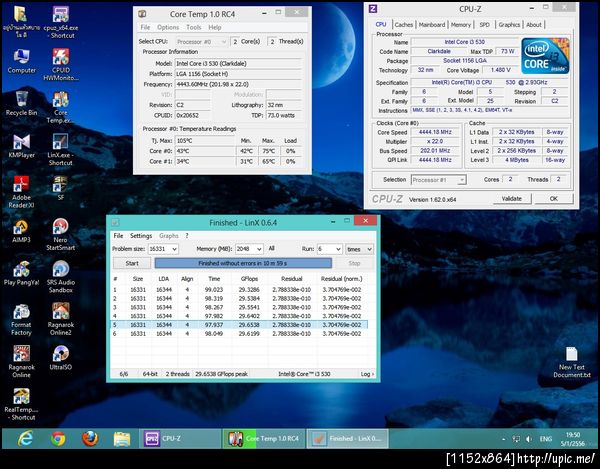Switch to the Mainboard tab in CPU-Z
The width and height of the screenshot is (600, 469).
[432, 24]
